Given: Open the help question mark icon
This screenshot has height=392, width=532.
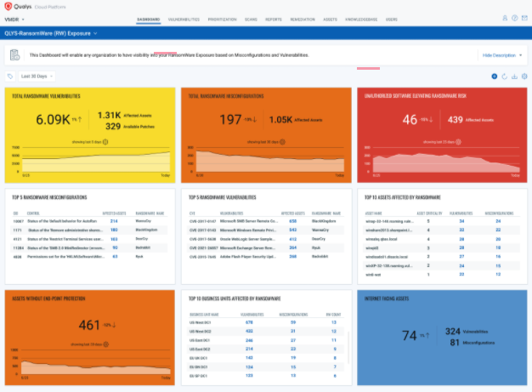Looking at the screenshot, I should point(515,19).
